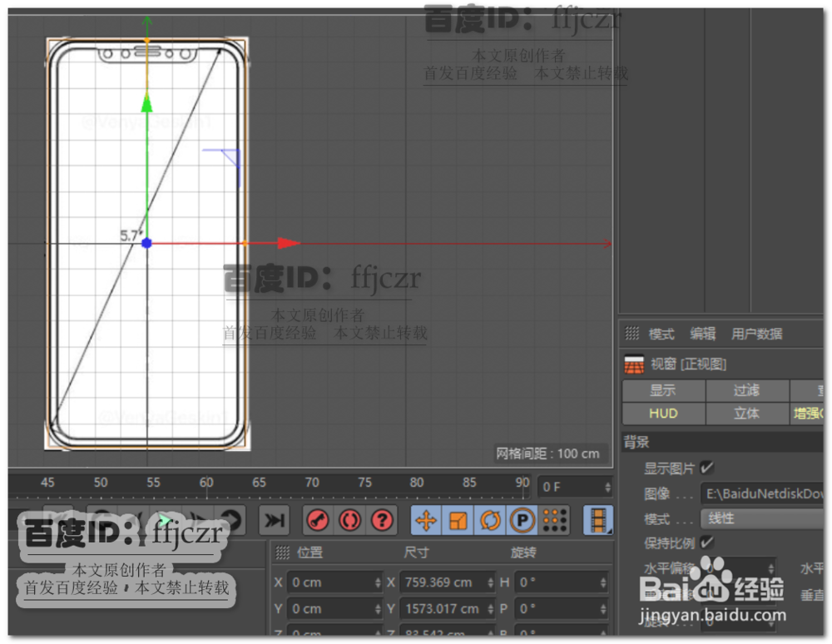
Task: Click the stepper arrows of the 0 F field
Action: [607, 487]
